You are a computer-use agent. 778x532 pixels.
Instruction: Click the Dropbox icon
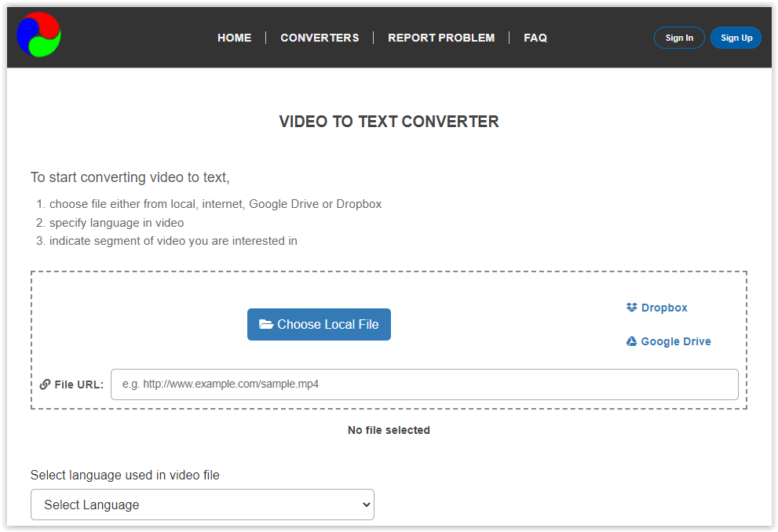click(631, 308)
